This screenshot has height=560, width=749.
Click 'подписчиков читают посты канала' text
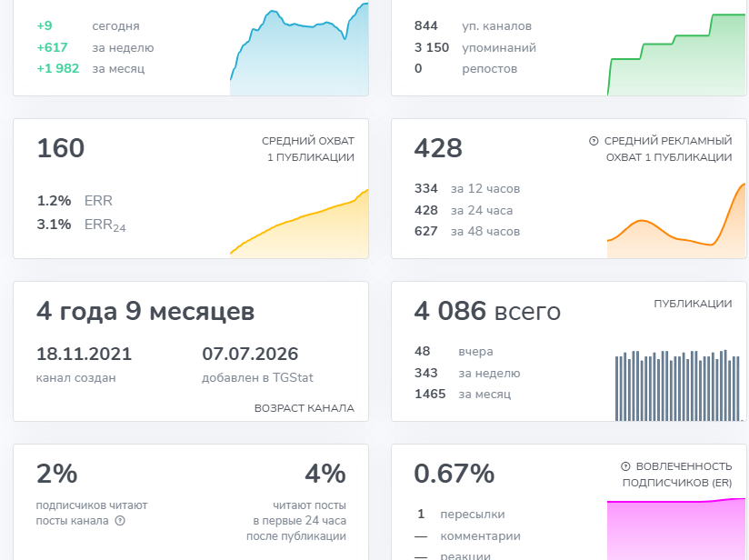point(92,513)
